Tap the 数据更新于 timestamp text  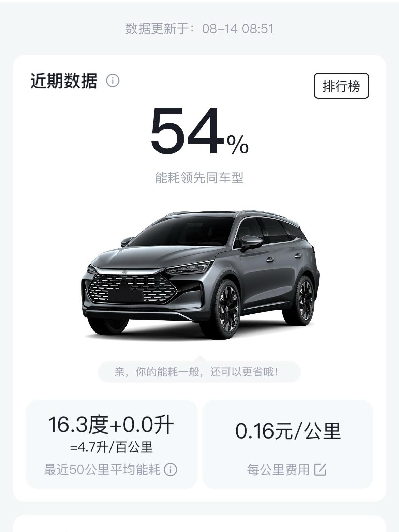(199, 29)
